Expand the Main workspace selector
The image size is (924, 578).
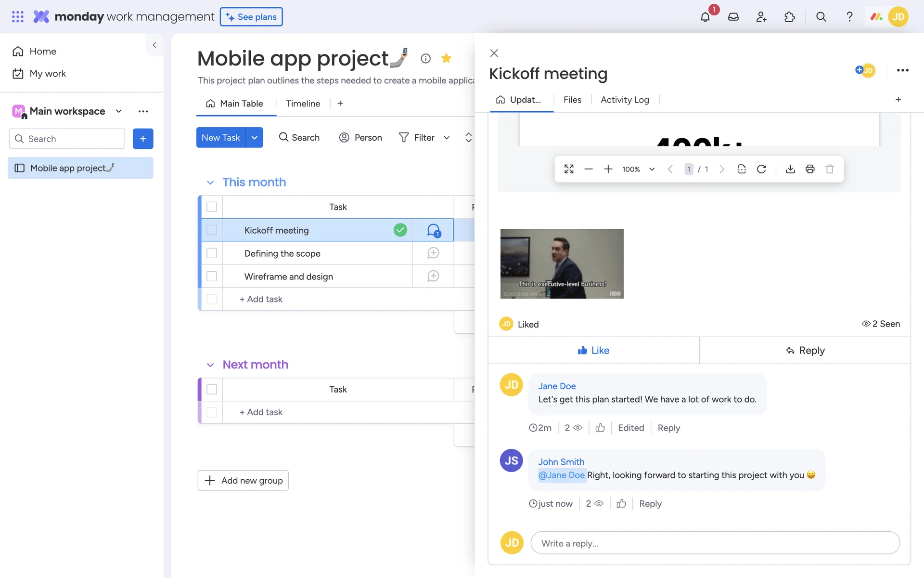coord(118,111)
